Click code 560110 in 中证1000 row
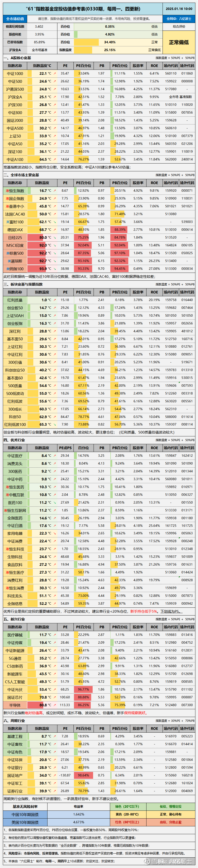Screen dimensions: 198x868 (x=171, y=73)
